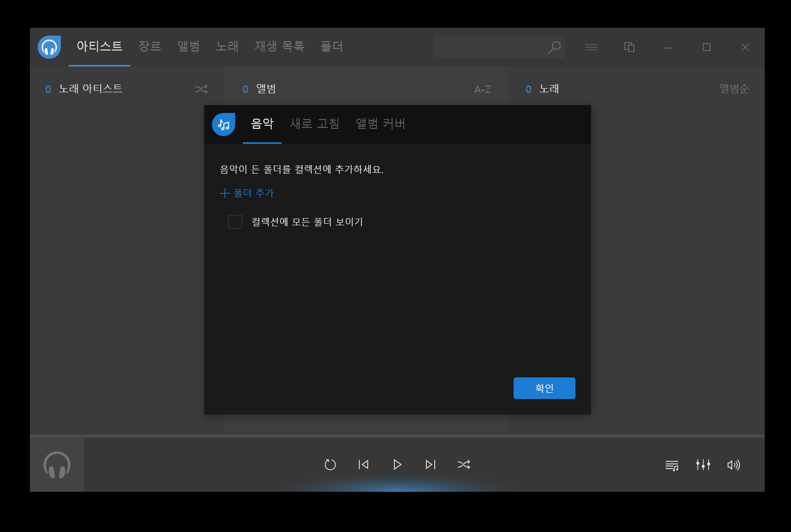Image resolution: width=791 pixels, height=532 pixels.
Task: Open the 재생 목록 tab
Action: click(x=279, y=46)
